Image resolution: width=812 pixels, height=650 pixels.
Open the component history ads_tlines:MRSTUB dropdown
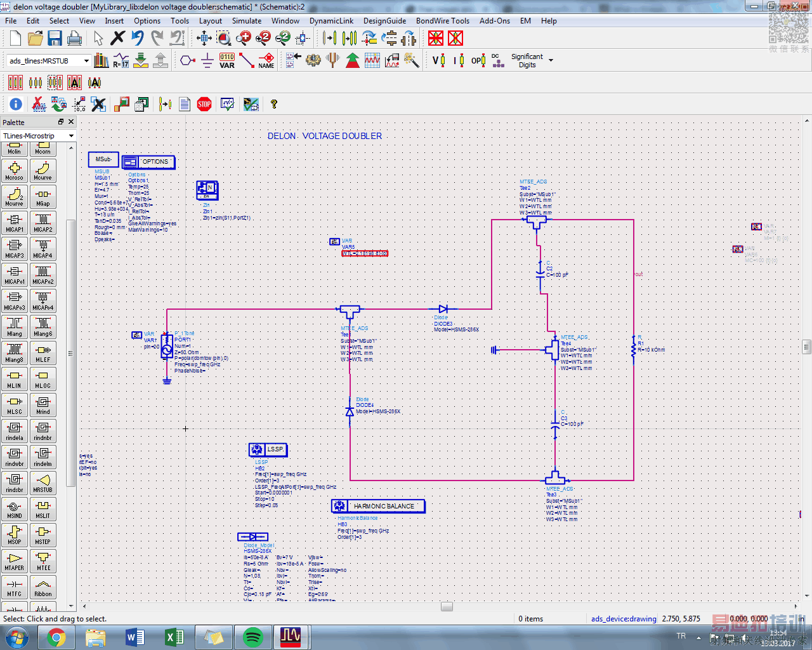tap(86, 61)
